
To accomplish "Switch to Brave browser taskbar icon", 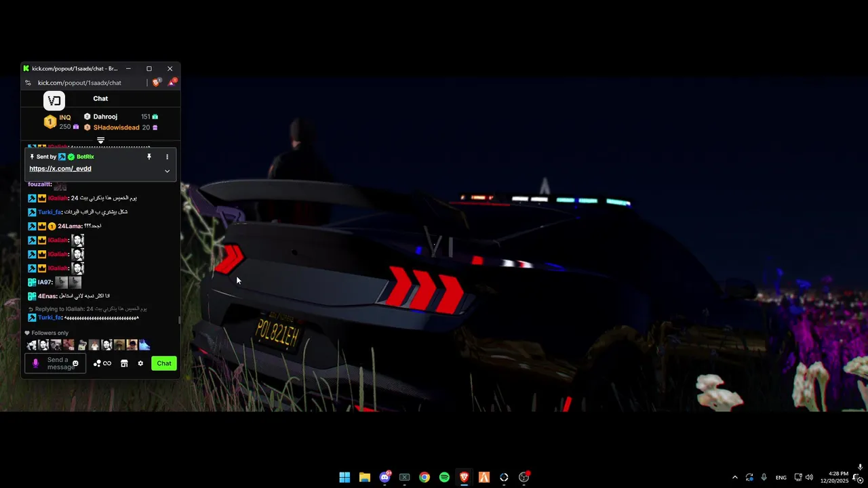I will click(464, 477).
